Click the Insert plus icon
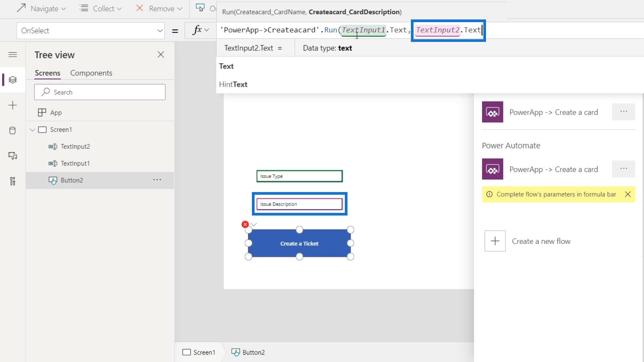Screen dimensions: 644x362 pos(13,105)
